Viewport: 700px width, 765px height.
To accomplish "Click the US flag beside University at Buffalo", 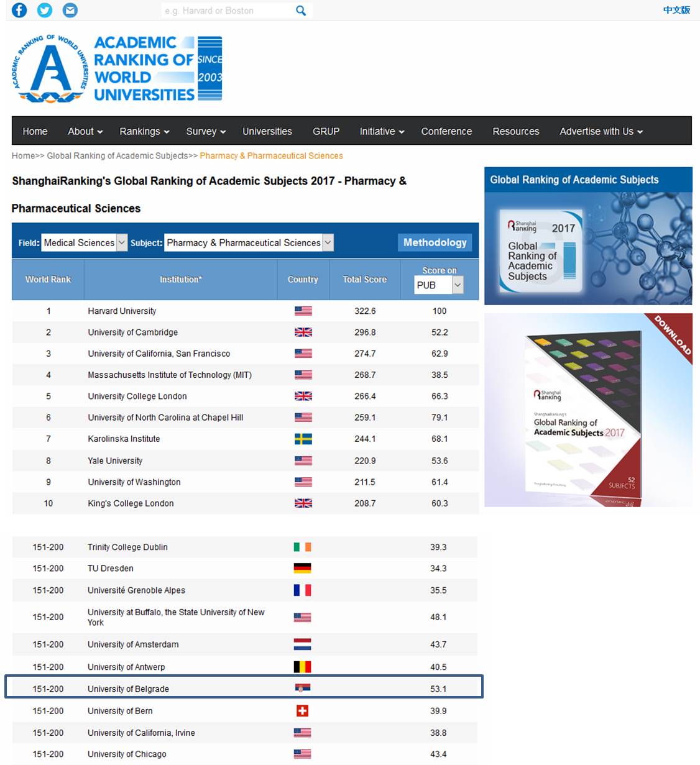I will [x=303, y=617].
